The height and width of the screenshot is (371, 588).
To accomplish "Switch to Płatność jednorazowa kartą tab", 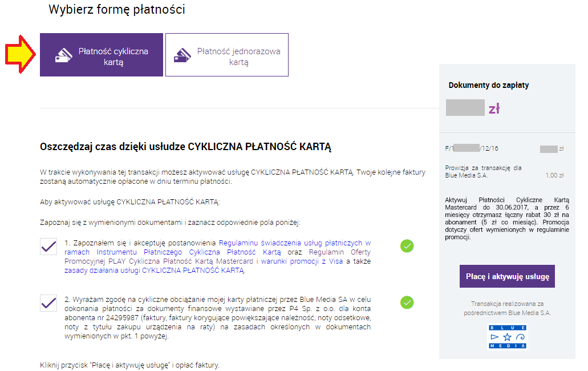I will pos(227,55).
